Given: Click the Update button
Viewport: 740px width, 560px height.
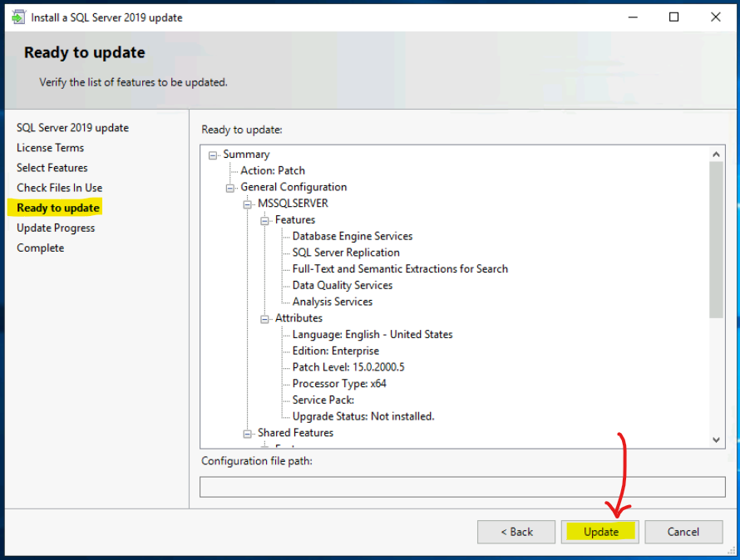Looking at the screenshot, I should [x=599, y=532].
